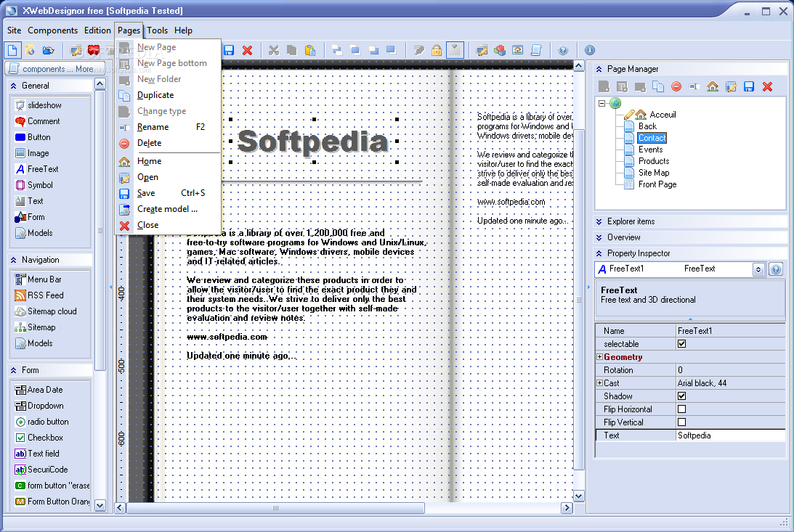Click the new blank page icon in main toolbar

(x=12, y=50)
